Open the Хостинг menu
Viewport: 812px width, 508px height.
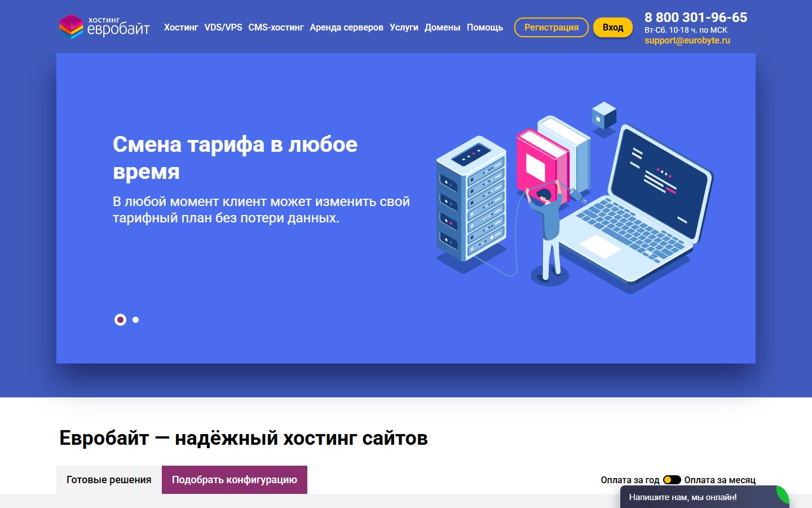[181, 27]
